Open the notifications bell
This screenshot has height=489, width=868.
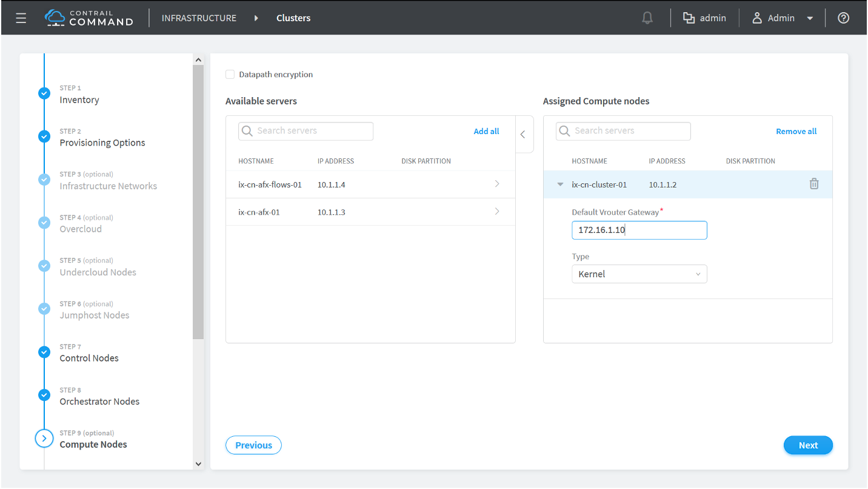pyautogui.click(x=647, y=18)
